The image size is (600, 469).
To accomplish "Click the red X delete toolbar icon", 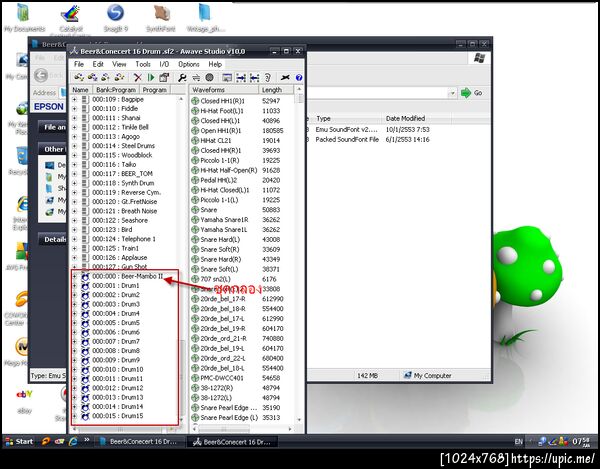I will click(x=137, y=78).
